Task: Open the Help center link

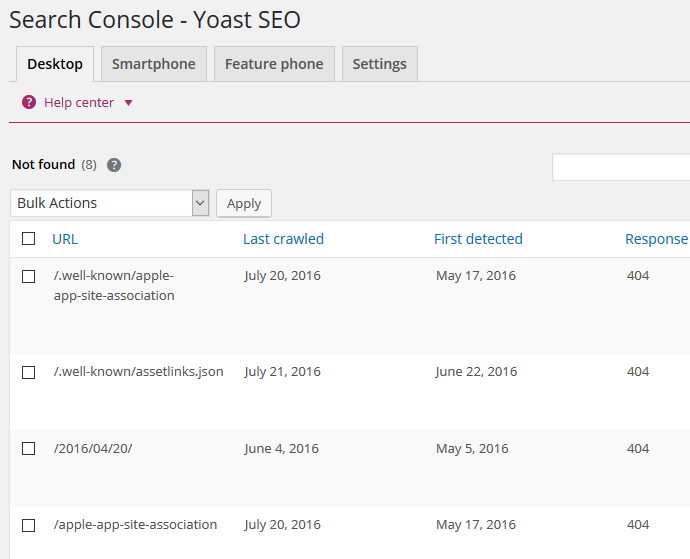Action: point(79,103)
